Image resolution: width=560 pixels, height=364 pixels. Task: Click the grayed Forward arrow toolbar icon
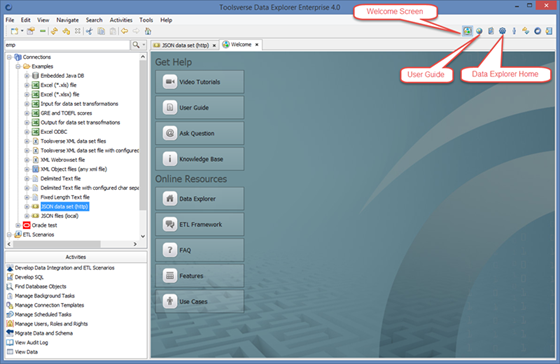click(136, 31)
